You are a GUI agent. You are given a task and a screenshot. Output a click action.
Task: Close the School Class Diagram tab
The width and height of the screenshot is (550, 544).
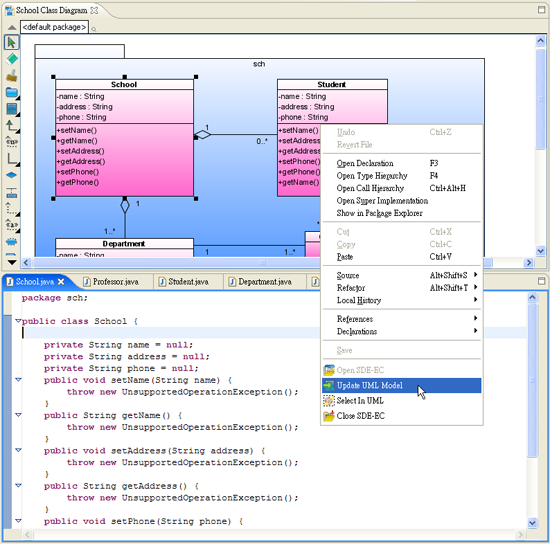[94, 11]
